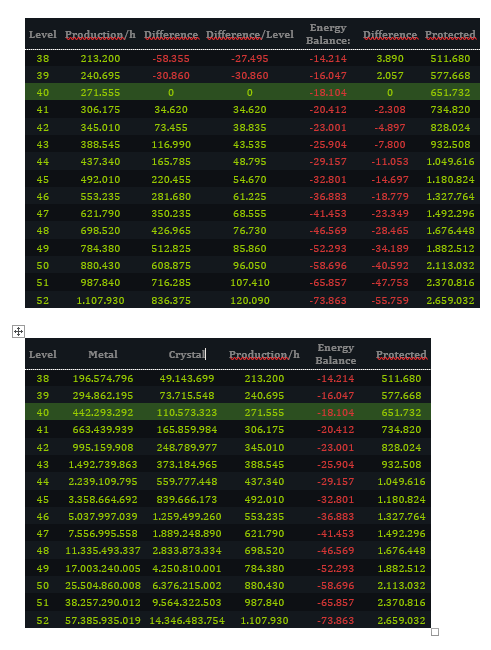The width and height of the screenshot is (491, 650).
Task: Click the 3.890 energy difference cell
Action: click(x=390, y=58)
